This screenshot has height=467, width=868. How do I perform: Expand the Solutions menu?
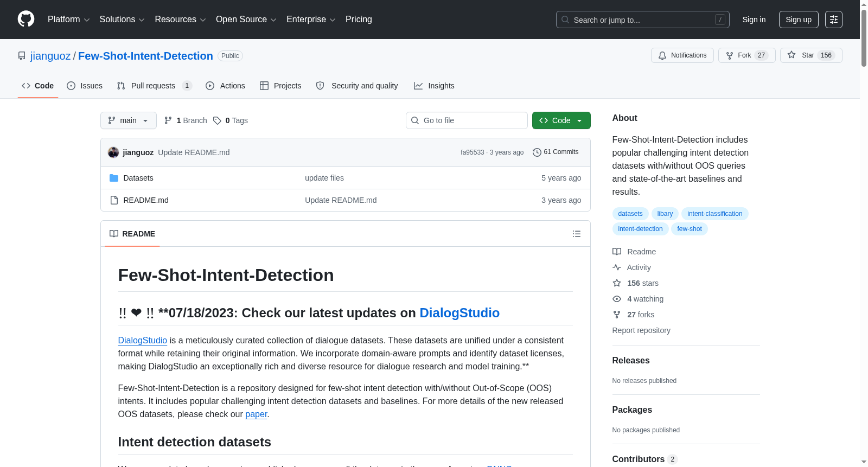122,20
